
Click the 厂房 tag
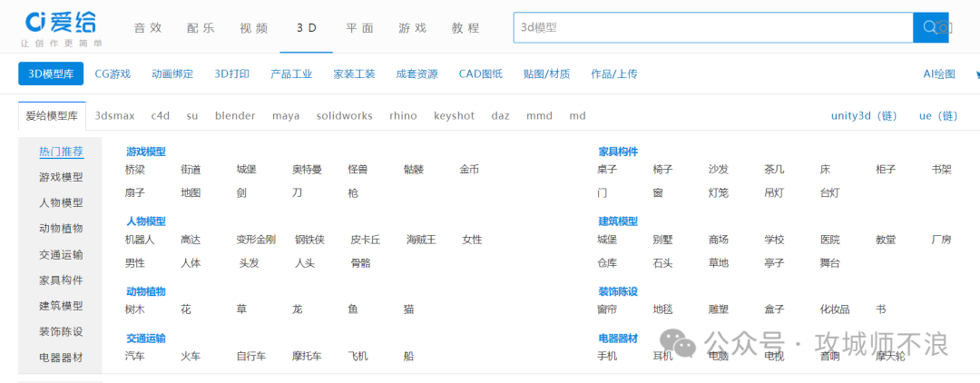942,240
